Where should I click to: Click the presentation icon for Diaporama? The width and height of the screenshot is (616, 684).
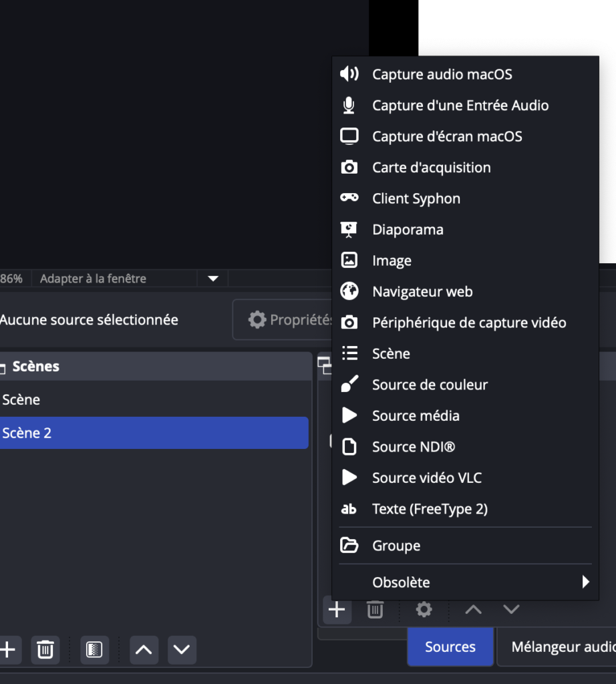[349, 230]
